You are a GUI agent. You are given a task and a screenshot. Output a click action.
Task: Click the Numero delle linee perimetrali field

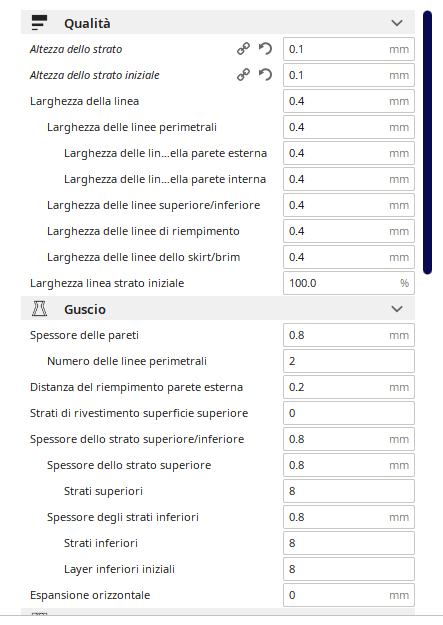coord(349,361)
